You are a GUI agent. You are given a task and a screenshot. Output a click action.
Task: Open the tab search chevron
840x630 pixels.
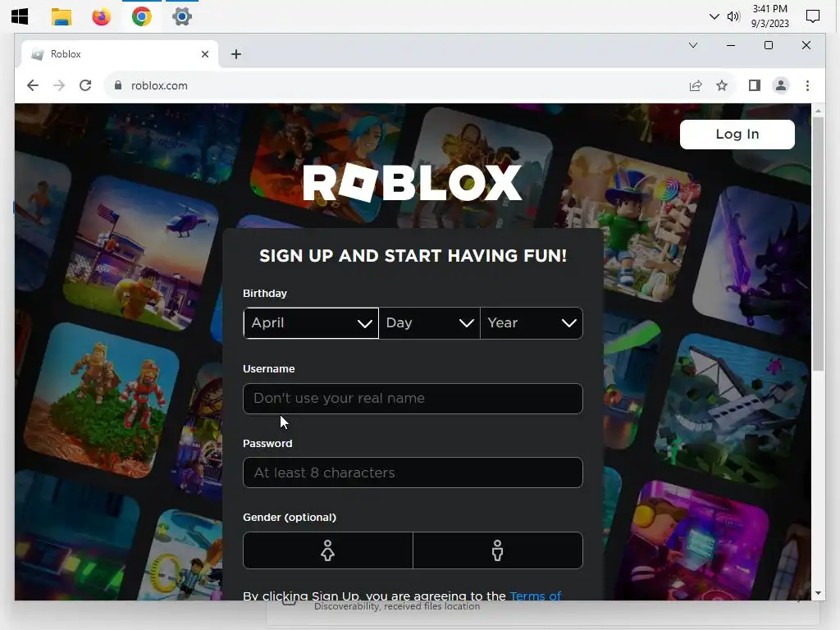pyautogui.click(x=692, y=45)
